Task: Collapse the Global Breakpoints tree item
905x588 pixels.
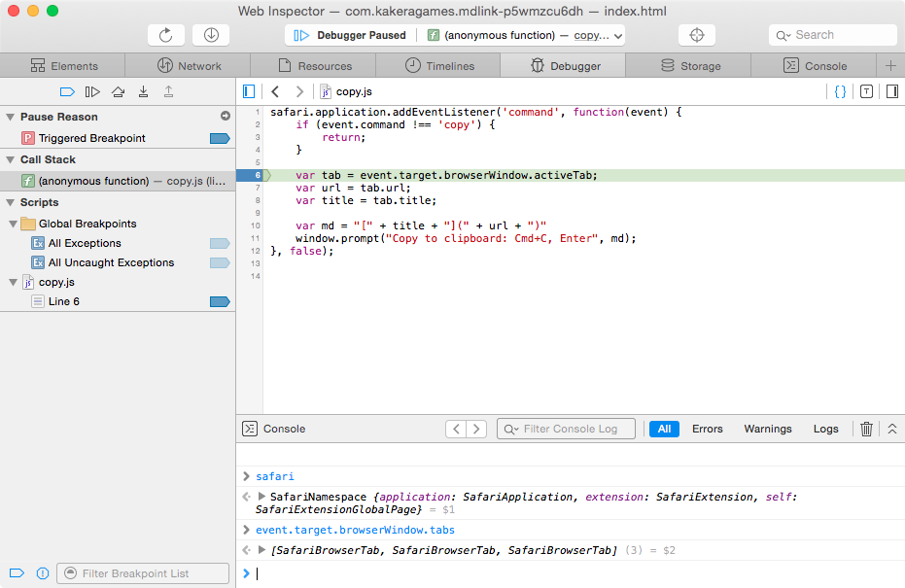Action: point(14,224)
